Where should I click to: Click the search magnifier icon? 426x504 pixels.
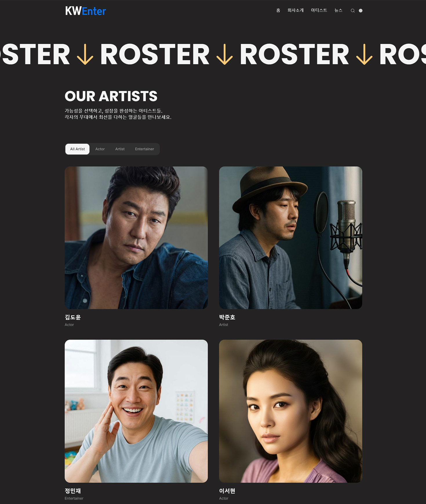click(353, 11)
